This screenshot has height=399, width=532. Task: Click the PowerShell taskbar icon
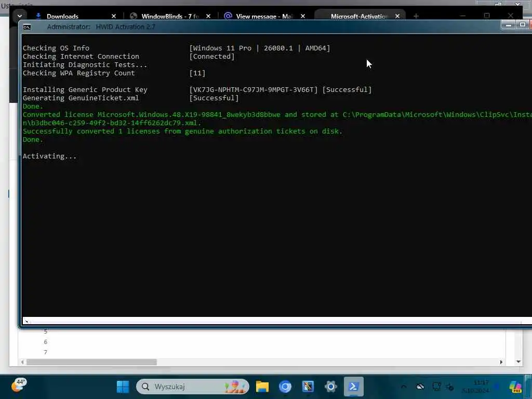(x=353, y=387)
